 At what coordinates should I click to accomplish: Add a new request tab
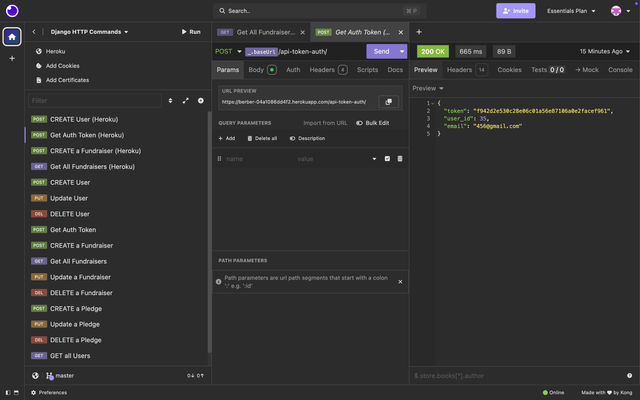419,32
